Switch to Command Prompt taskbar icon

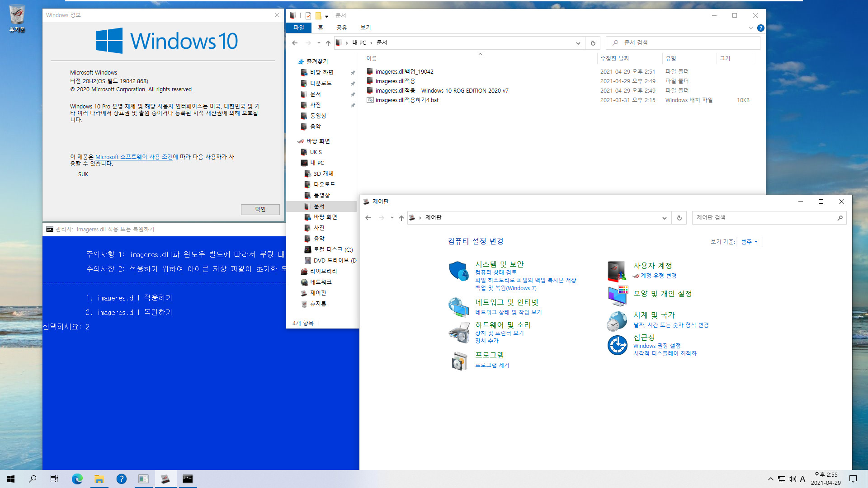(x=188, y=479)
